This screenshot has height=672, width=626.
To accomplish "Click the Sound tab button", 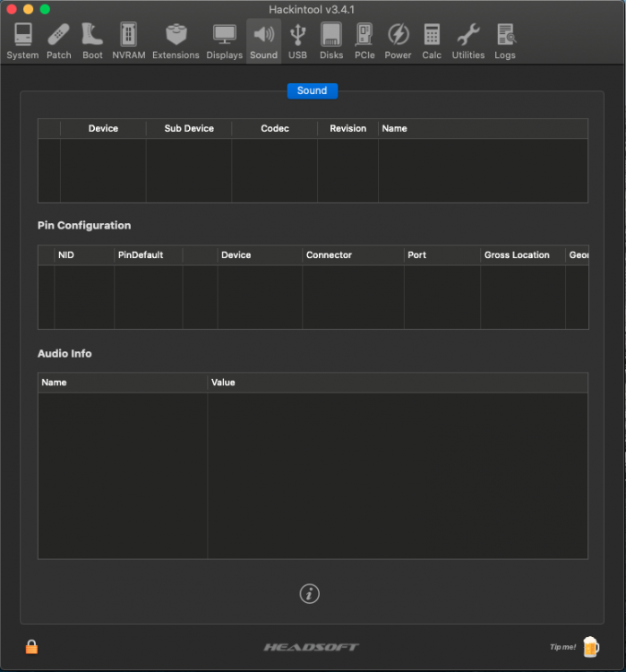I will pyautogui.click(x=312, y=90).
